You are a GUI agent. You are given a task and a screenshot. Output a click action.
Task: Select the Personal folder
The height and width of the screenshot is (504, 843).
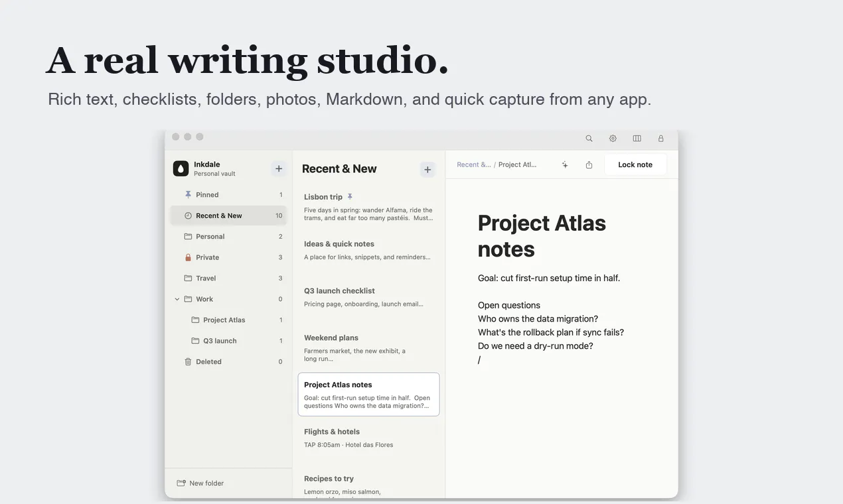pyautogui.click(x=228, y=237)
